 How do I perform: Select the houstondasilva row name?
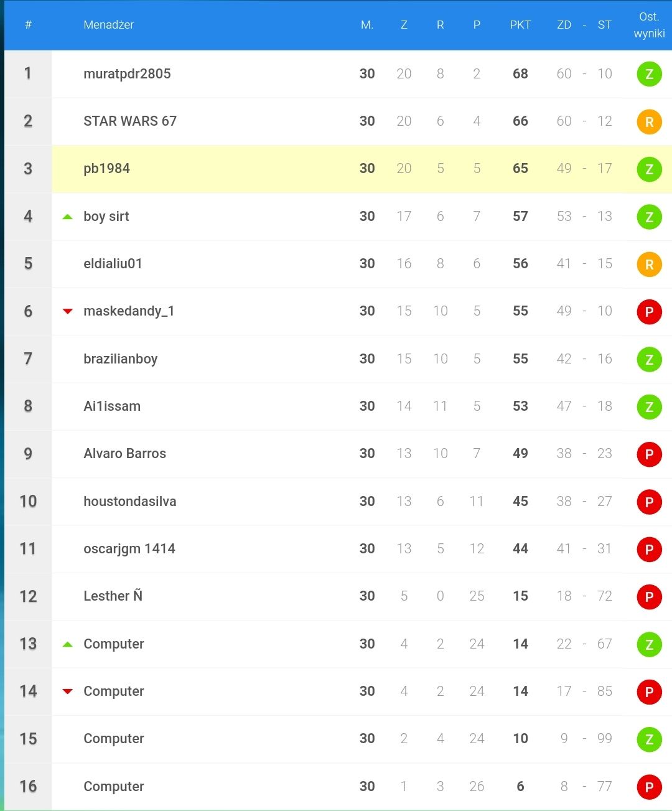[130, 502]
